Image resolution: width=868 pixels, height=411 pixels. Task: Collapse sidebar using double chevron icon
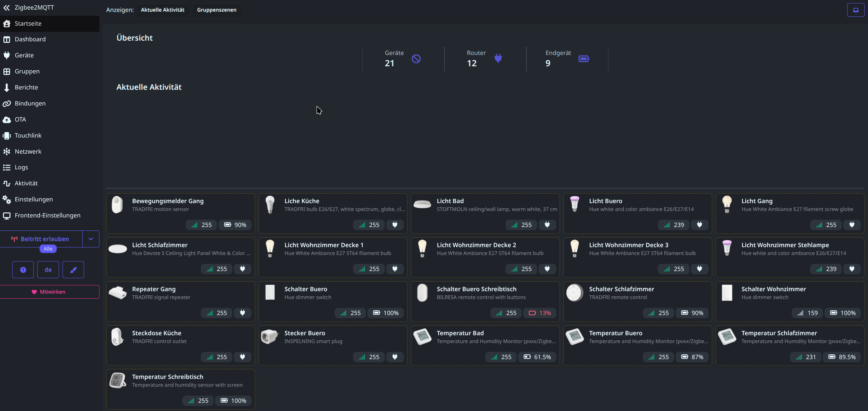pos(6,8)
